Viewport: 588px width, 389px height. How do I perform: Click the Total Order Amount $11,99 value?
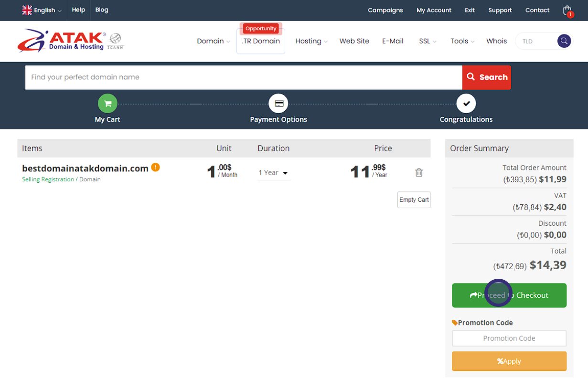click(x=553, y=179)
